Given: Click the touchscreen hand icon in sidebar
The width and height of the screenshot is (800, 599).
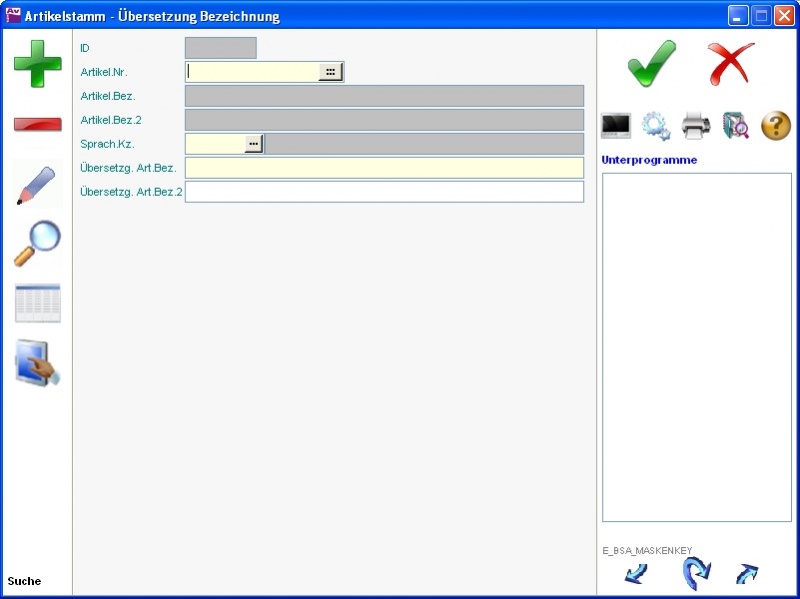Looking at the screenshot, I should pyautogui.click(x=37, y=363).
